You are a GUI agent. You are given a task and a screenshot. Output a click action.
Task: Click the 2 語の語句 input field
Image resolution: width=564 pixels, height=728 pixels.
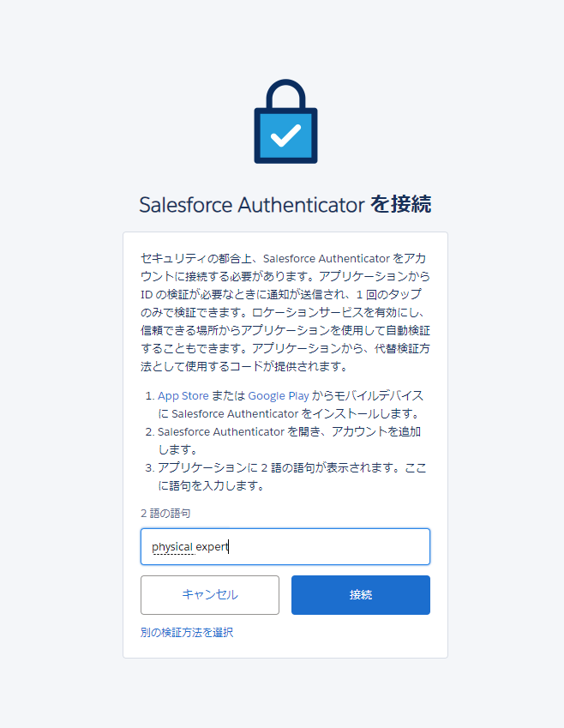tap(285, 547)
